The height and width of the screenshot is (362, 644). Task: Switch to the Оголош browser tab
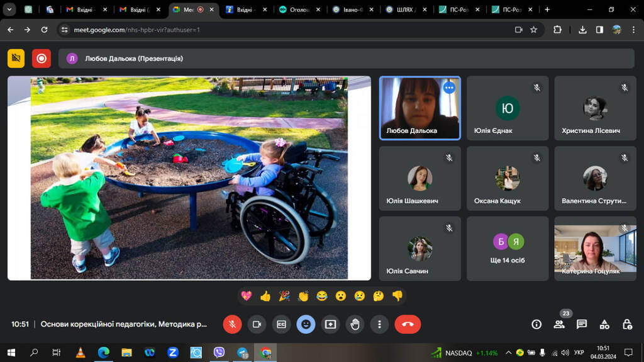(x=299, y=9)
